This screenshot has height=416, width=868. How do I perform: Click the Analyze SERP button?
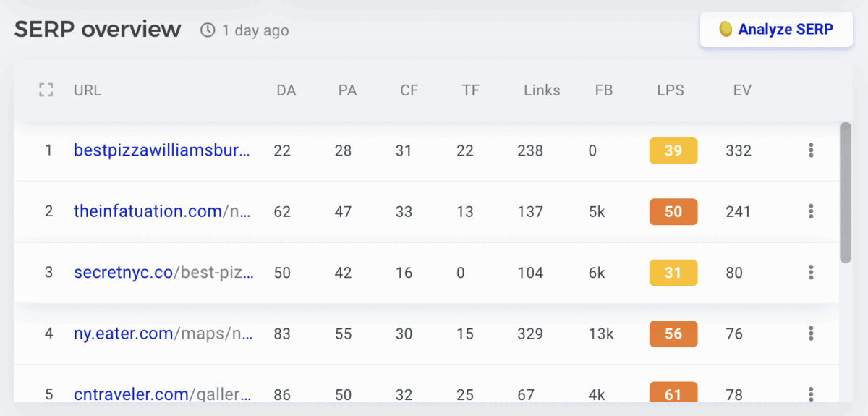776,30
